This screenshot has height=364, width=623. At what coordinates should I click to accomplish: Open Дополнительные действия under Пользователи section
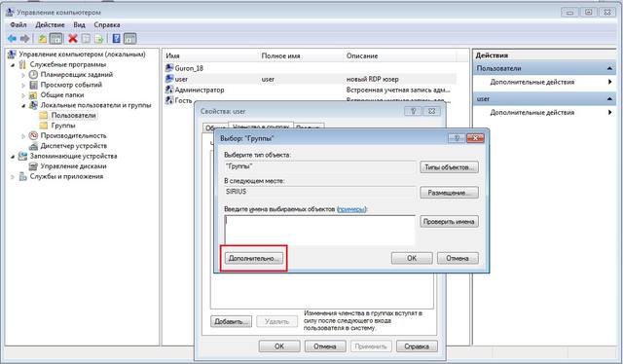pyautogui.click(x=532, y=82)
